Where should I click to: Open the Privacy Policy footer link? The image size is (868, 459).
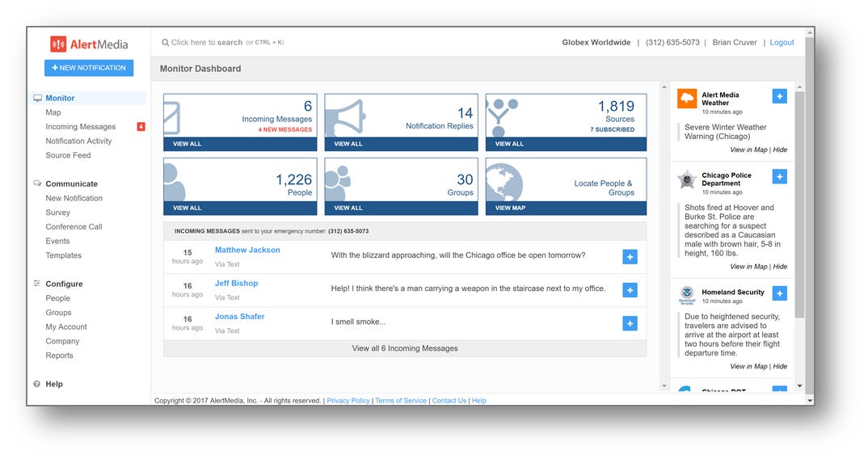[348, 401]
